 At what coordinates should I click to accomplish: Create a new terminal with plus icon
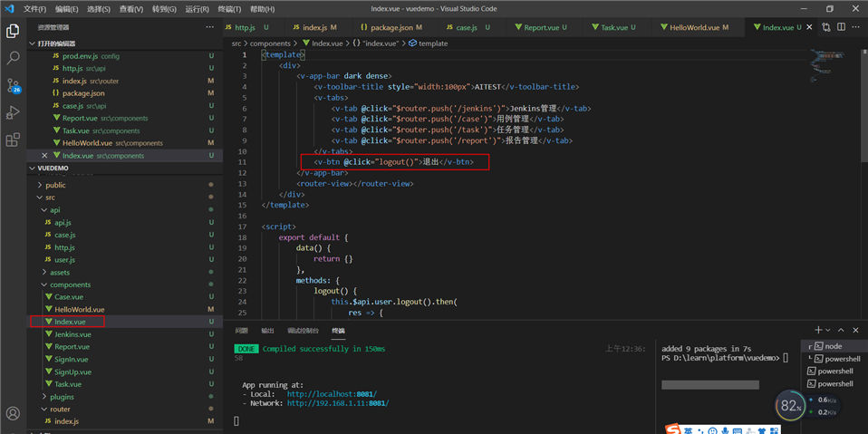pos(818,330)
